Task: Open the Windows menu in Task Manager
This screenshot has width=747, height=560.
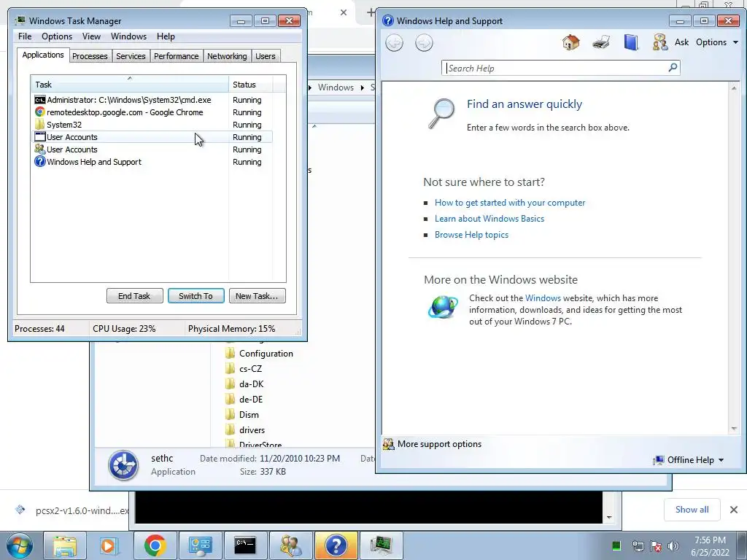Action: point(128,36)
